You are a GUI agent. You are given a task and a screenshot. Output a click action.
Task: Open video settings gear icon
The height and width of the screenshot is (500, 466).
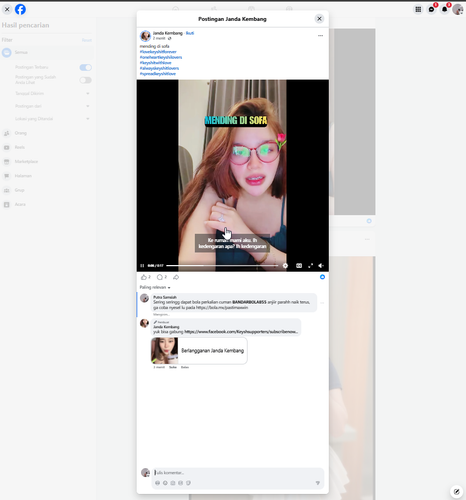285,266
